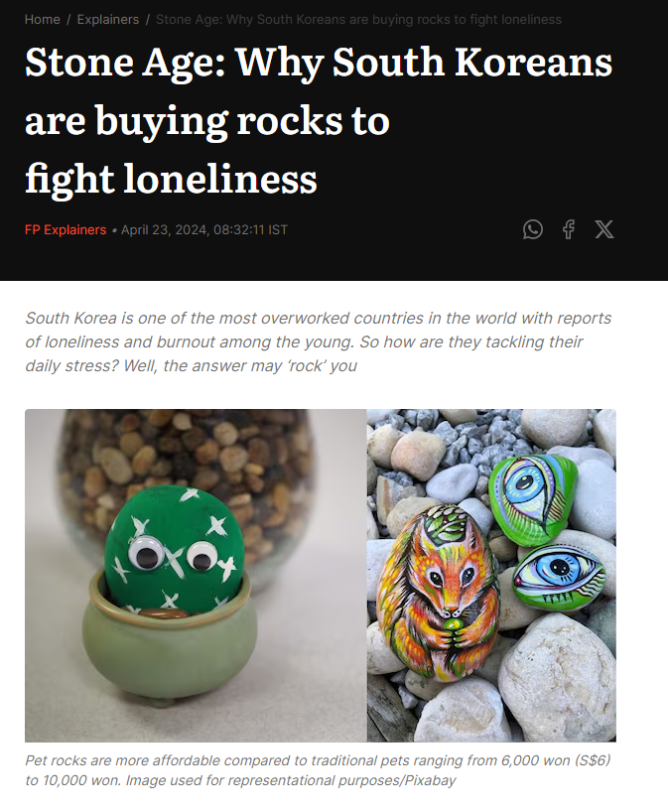The image size is (668, 812).
Task: Open the Explainers breadcrumb section
Action: click(x=108, y=20)
